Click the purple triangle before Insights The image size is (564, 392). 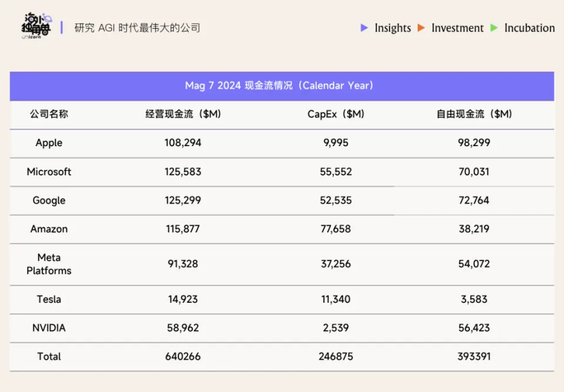tap(364, 28)
